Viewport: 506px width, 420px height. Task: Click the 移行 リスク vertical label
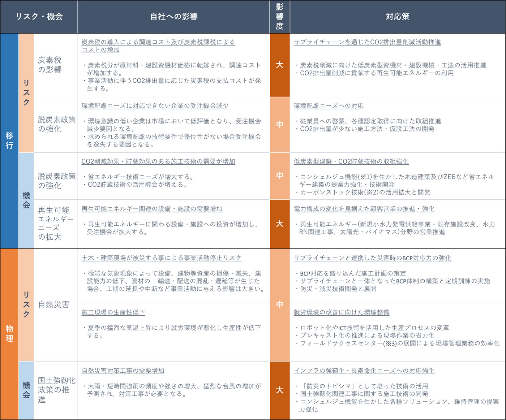[26, 93]
